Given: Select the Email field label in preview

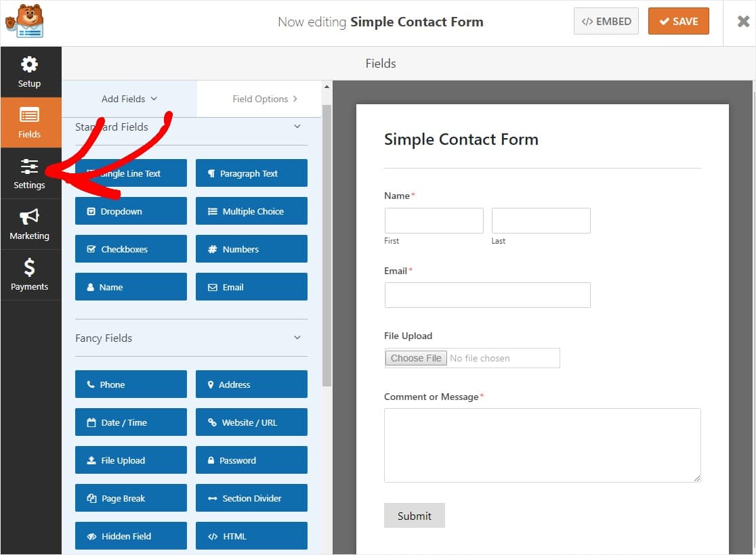Looking at the screenshot, I should (396, 271).
